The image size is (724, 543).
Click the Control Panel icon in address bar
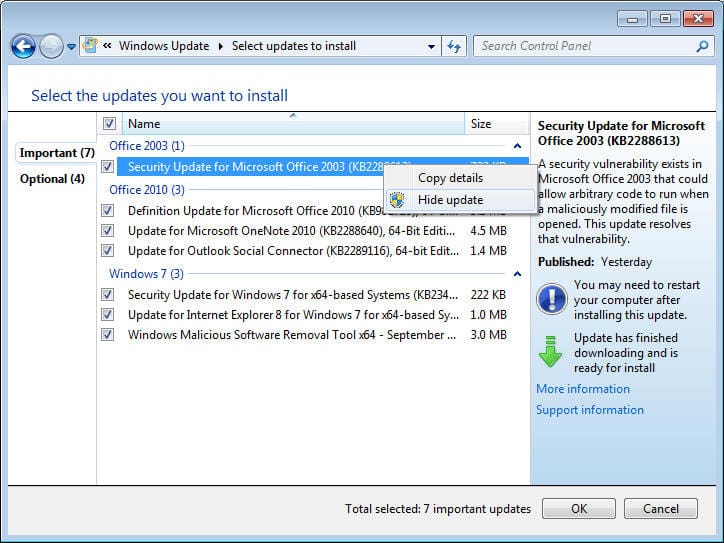(90, 46)
